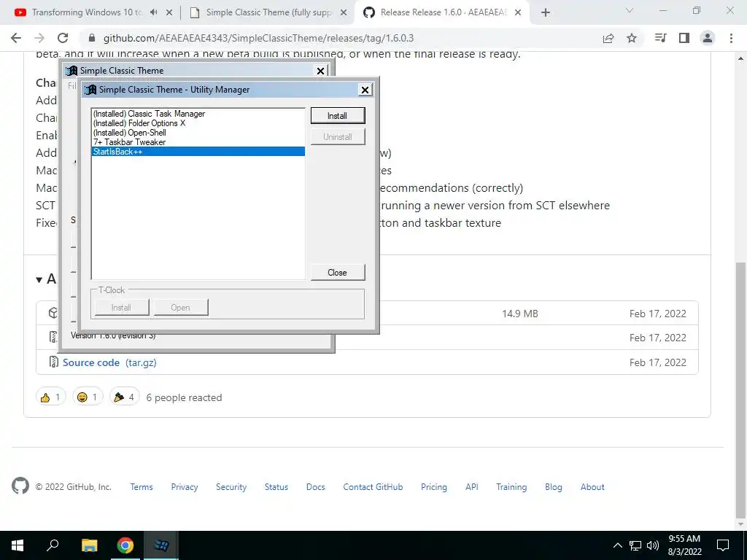This screenshot has width=747, height=560.
Task: Open the Docs footer link
Action: (315, 486)
